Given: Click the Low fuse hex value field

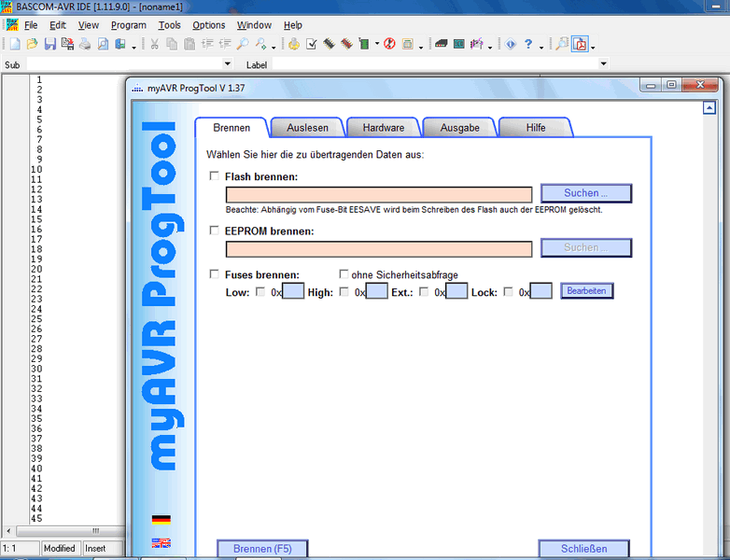Looking at the screenshot, I should 293,291.
